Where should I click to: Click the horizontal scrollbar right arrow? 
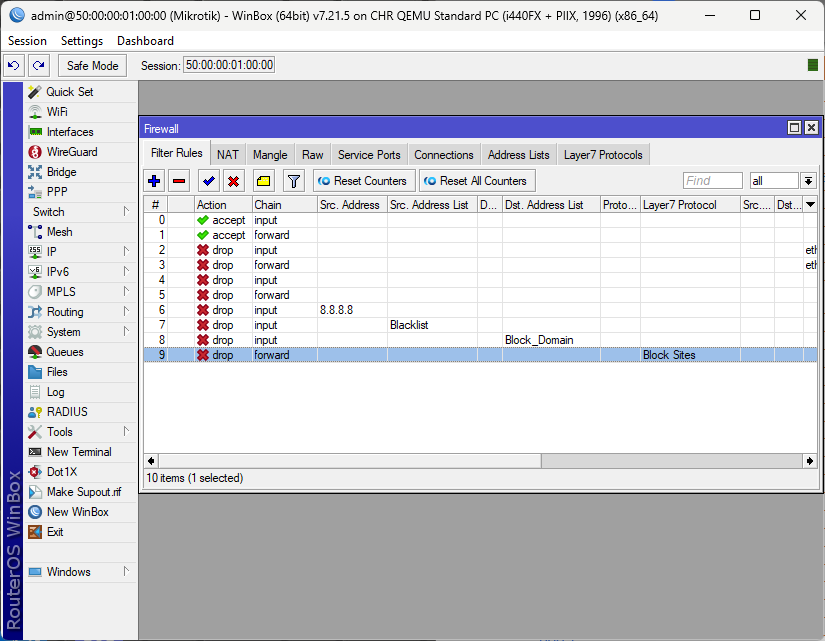point(810,461)
